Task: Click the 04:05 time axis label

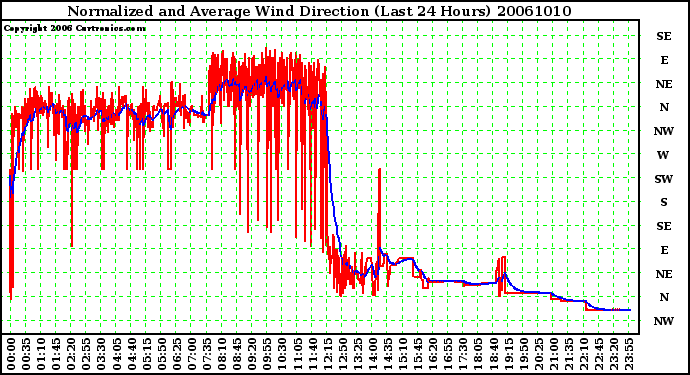Action: (117, 354)
